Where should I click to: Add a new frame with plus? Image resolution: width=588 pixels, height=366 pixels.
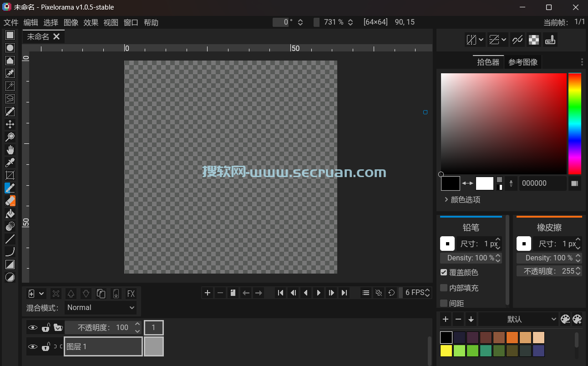click(208, 293)
